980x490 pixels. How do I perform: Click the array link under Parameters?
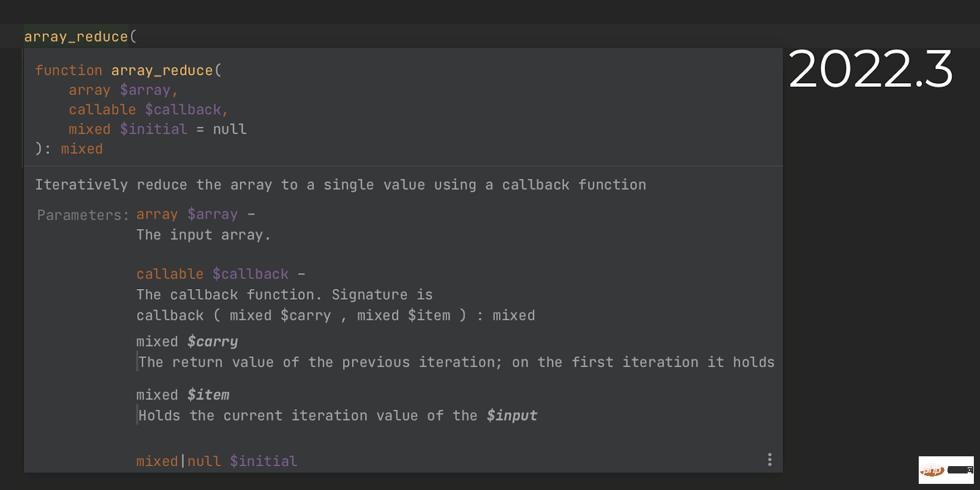coord(157,214)
